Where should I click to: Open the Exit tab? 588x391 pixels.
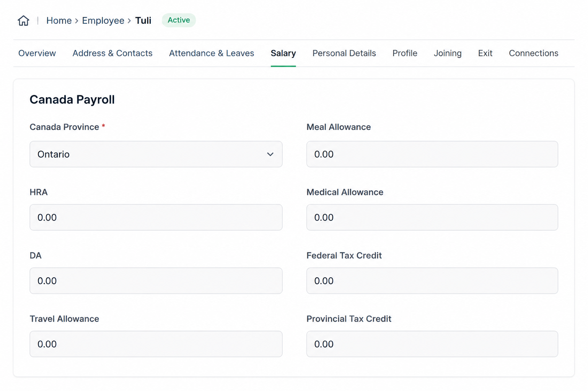click(485, 53)
